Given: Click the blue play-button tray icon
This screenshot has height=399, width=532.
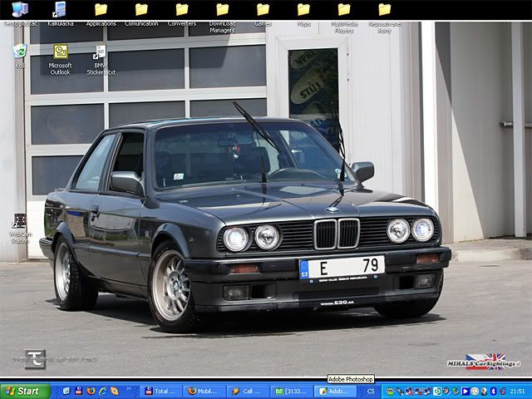Looking at the screenshot, I should (x=465, y=392).
